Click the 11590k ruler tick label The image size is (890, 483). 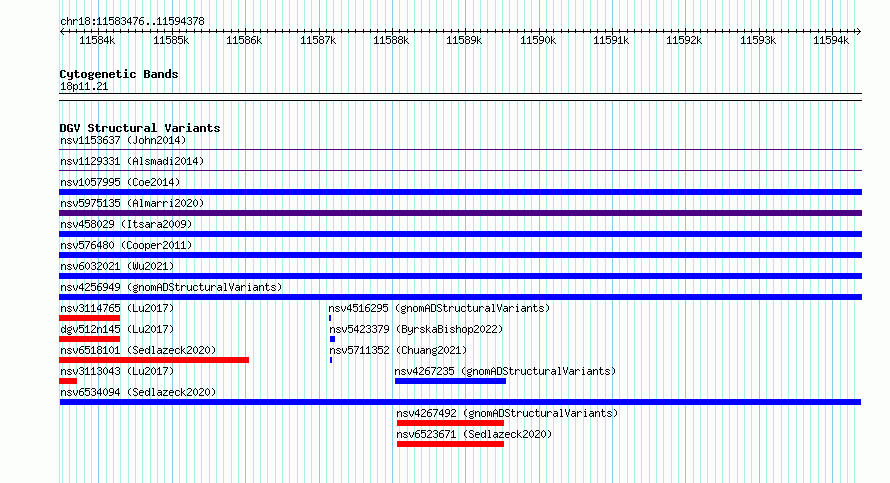tap(538, 40)
